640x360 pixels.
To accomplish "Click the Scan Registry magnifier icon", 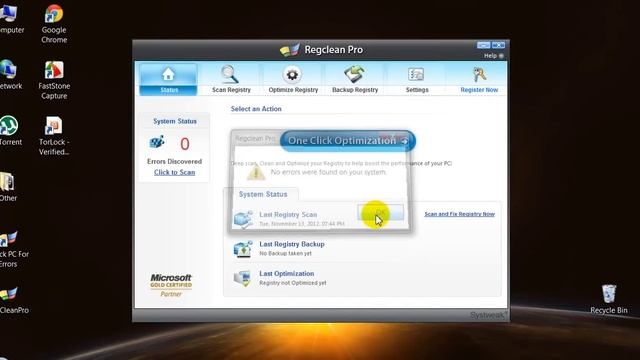I will [x=230, y=74].
